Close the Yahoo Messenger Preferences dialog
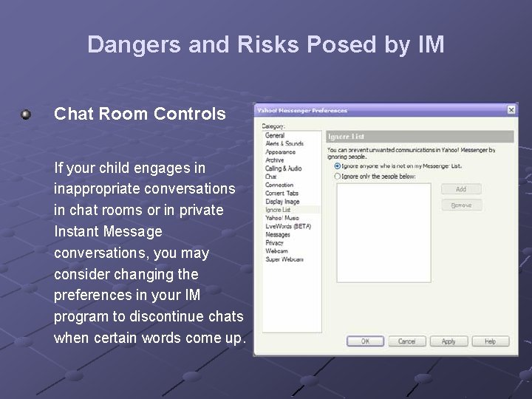Screen dimensions: 532x399 511,109
